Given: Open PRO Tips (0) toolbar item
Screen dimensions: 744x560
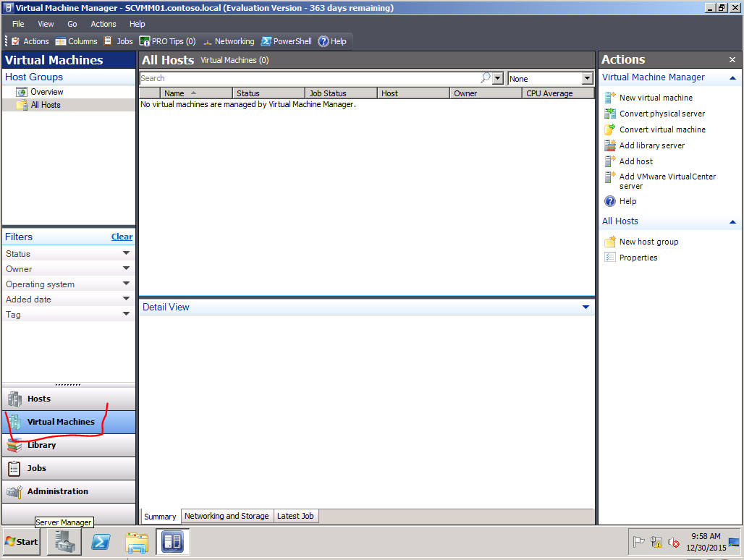Looking at the screenshot, I should tap(167, 41).
